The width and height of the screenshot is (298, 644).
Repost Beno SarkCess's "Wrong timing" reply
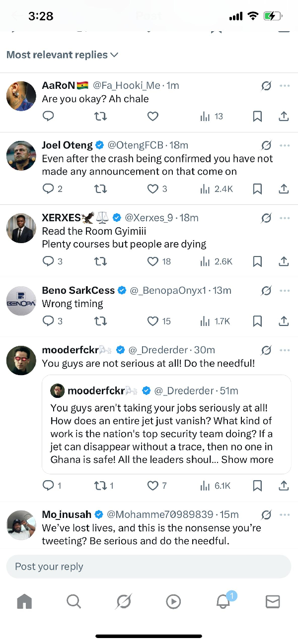100,322
